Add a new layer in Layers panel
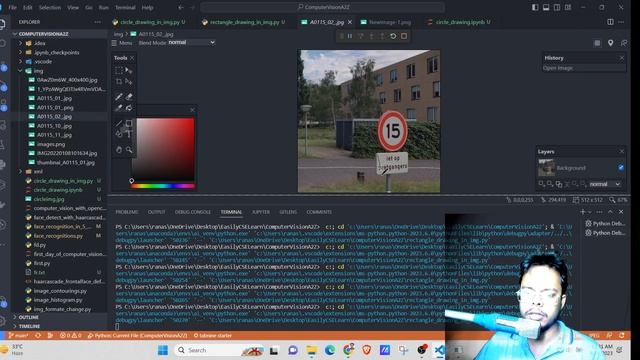Viewport: 640px width, 360px height. 542,184
